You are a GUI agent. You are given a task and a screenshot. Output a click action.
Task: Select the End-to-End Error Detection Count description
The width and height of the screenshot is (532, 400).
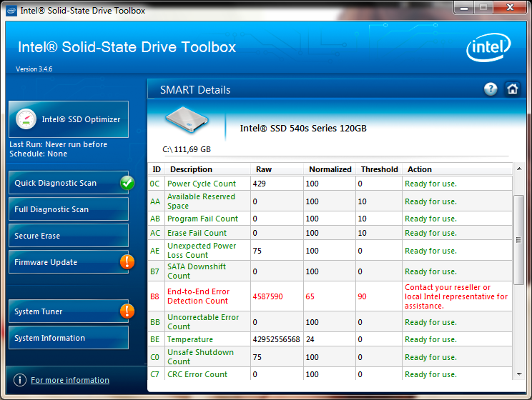click(x=198, y=296)
